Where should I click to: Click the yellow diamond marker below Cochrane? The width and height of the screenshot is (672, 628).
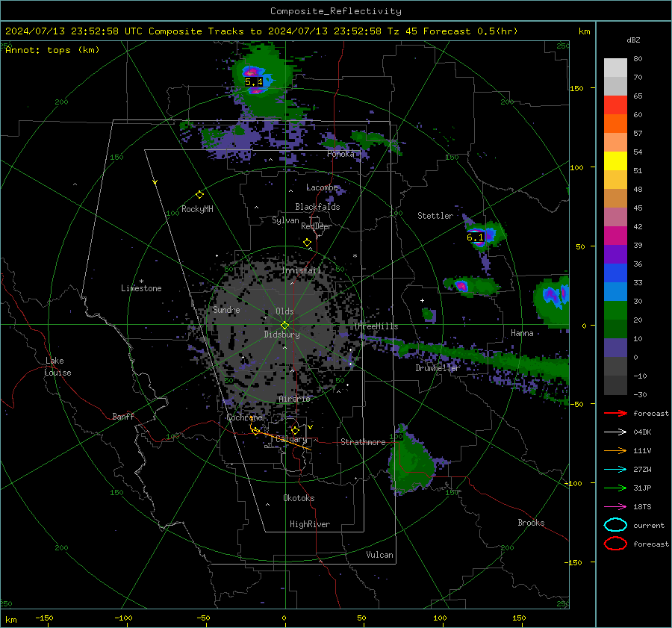click(x=255, y=431)
